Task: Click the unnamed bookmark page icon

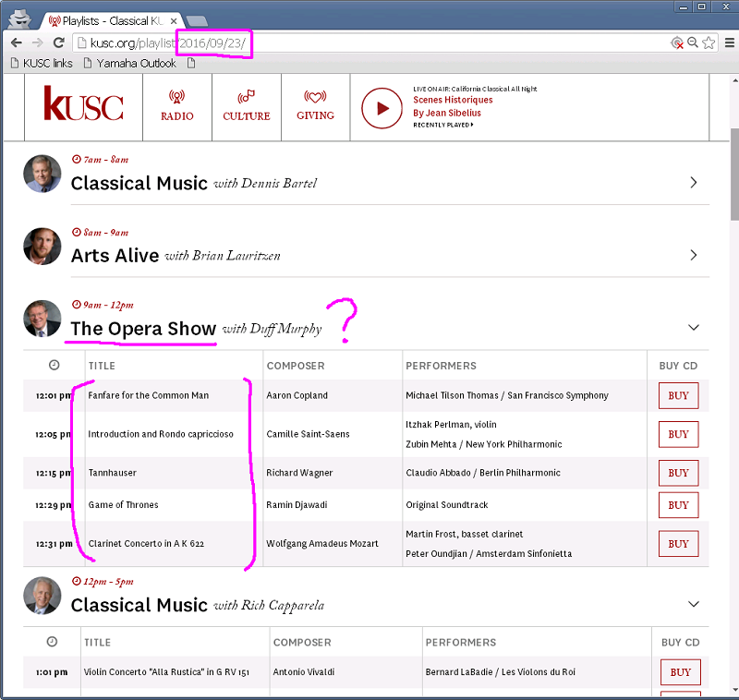Action: (191, 63)
